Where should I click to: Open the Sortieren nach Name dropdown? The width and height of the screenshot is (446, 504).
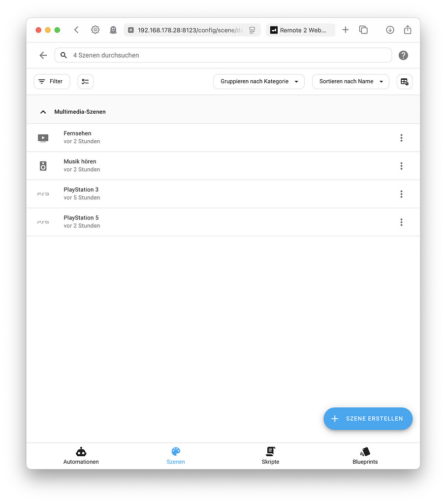coord(350,82)
